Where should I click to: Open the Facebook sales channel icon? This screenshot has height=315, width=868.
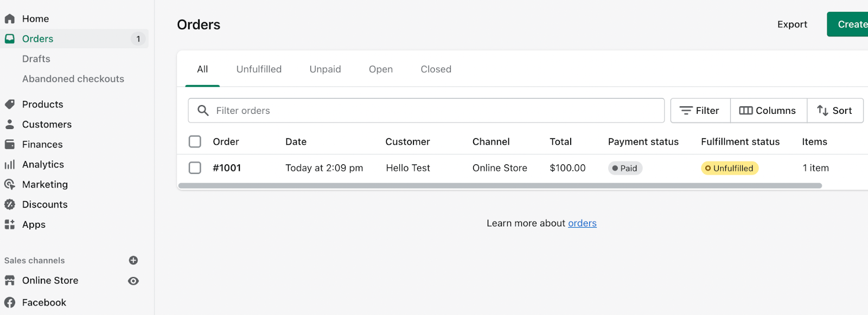[x=10, y=303]
